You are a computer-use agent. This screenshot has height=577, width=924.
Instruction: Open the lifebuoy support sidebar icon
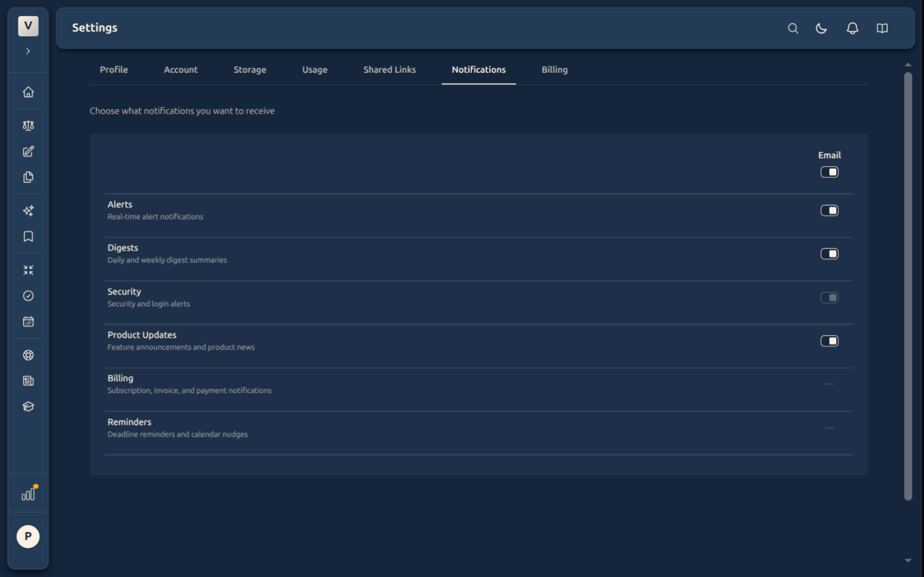click(28, 355)
